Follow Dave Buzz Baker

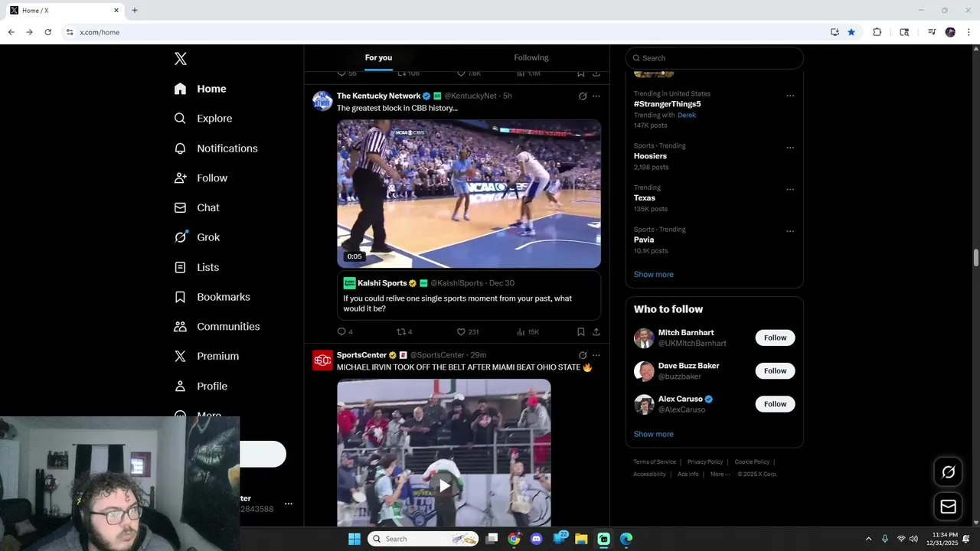[775, 371]
